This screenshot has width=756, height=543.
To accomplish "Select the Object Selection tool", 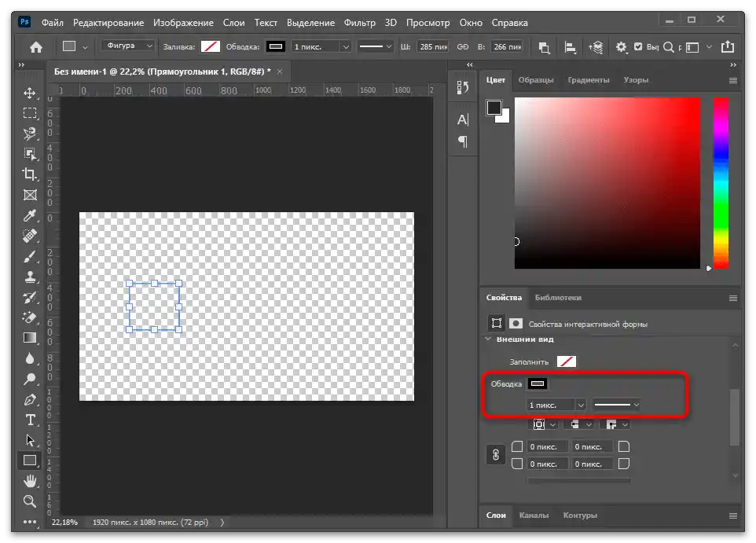I will click(30, 154).
